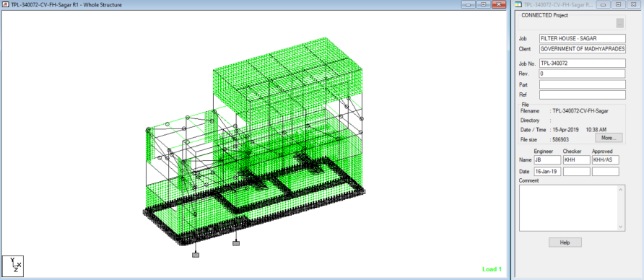
Task: Open the CONNECTED Project browse button
Action: point(619,23)
